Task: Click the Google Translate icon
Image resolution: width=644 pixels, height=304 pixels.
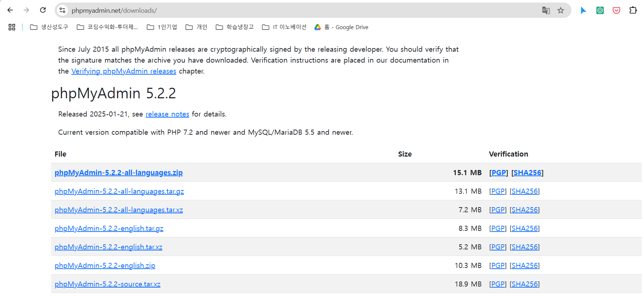Action: (546, 10)
